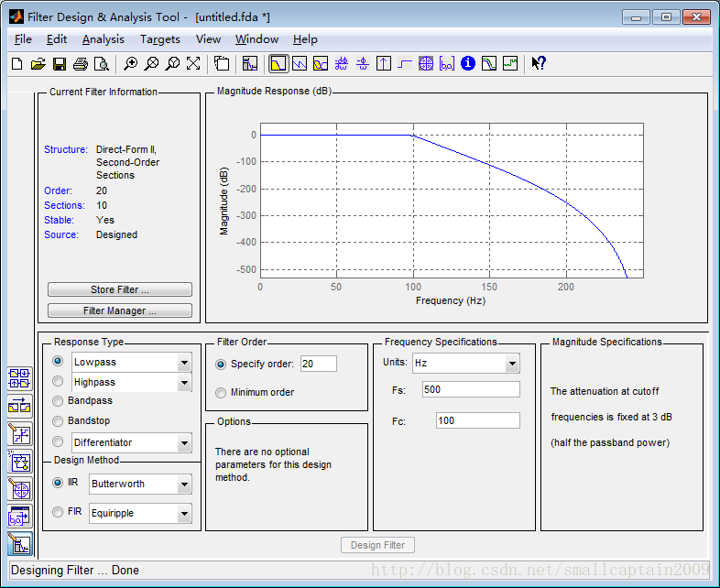Open Create Multirate Filter sidebar panel
Viewport: 720px width, 588px height.
(20, 378)
